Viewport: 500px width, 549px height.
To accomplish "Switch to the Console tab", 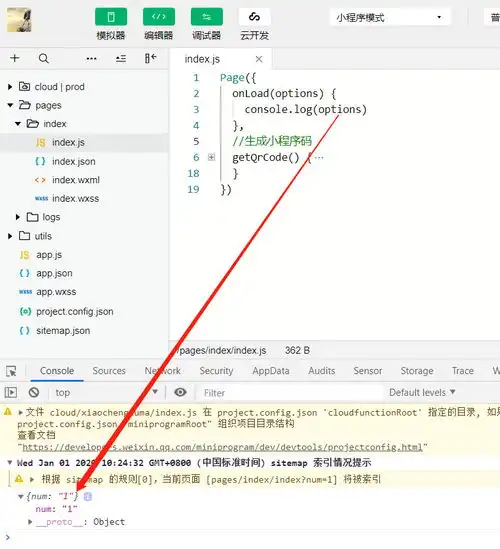I will coord(57,371).
